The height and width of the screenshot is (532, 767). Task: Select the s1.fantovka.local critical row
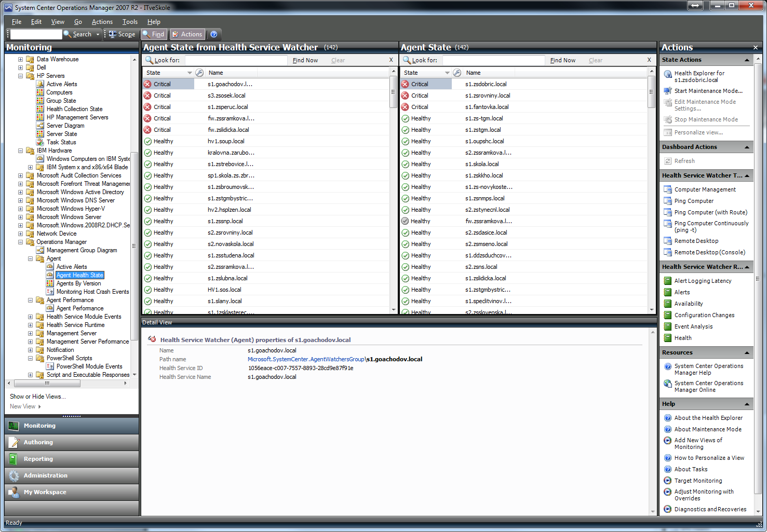[x=523, y=107]
